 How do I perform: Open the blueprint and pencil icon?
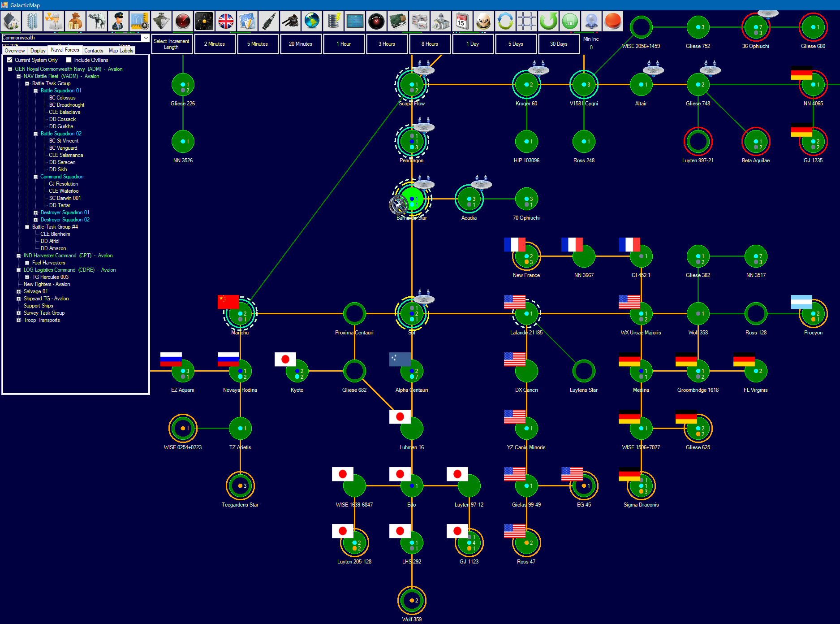point(247,21)
